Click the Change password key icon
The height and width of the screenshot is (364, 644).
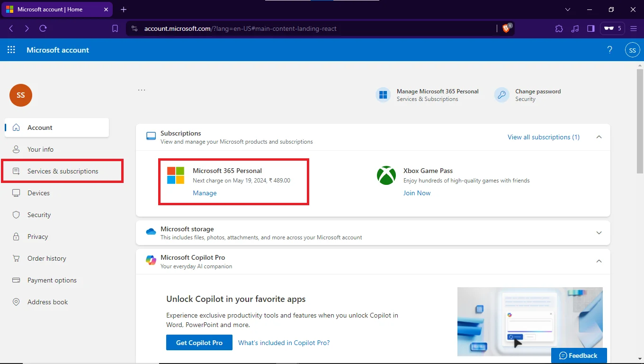[502, 95]
